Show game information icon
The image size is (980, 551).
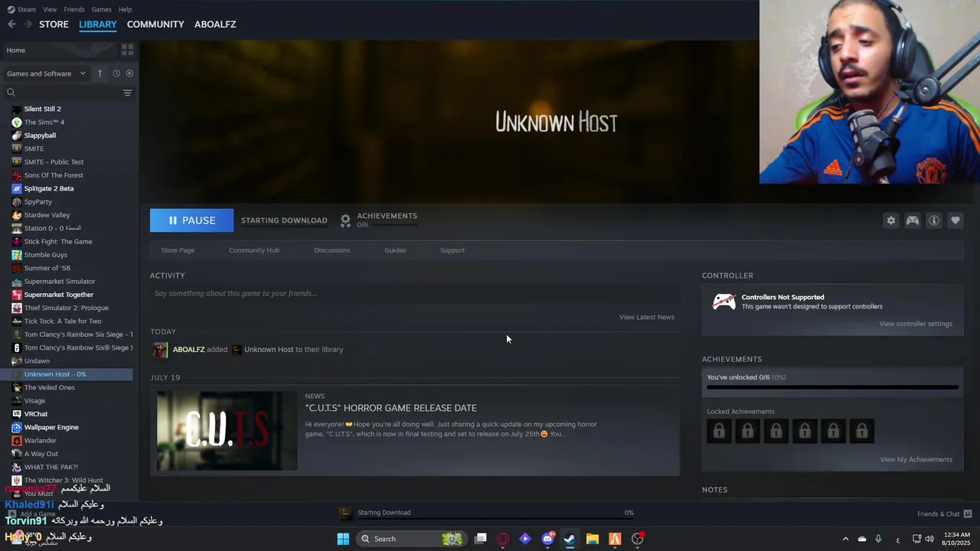[x=934, y=220]
